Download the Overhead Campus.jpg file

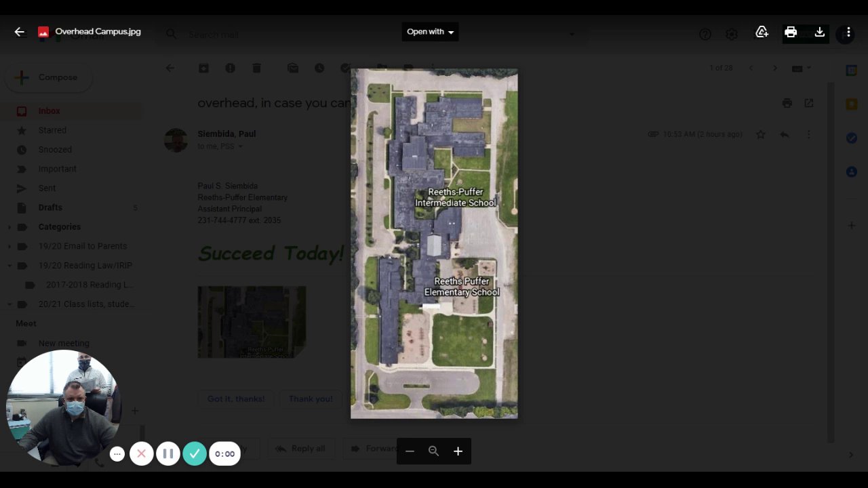tap(819, 32)
